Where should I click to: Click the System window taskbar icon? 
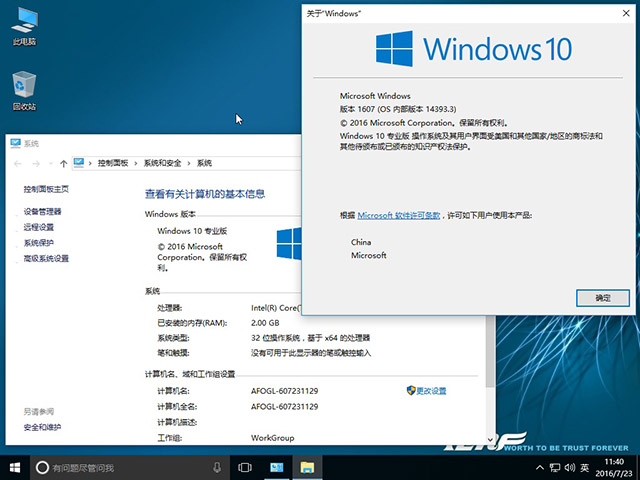pyautogui.click(x=276, y=467)
